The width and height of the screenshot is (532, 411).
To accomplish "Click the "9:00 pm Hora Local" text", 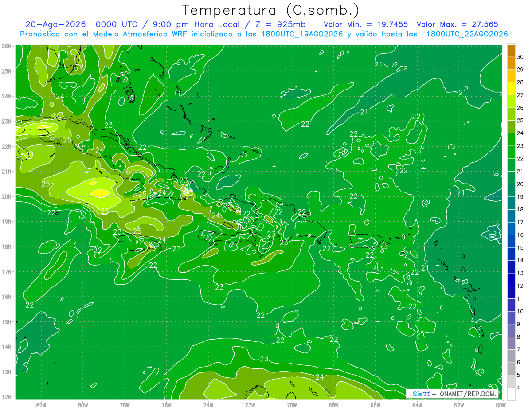I will tap(196, 24).
